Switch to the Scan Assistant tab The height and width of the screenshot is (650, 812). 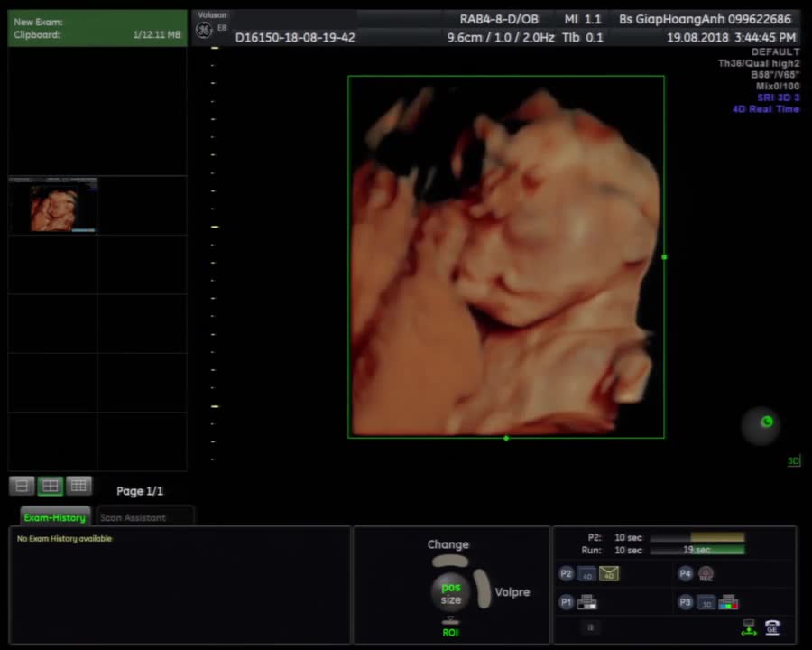134,517
